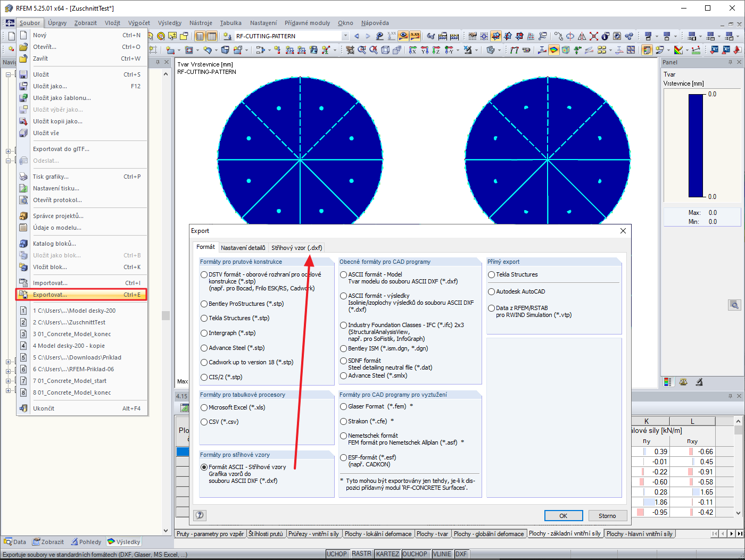Click the DXF button in the status bar

461,554
